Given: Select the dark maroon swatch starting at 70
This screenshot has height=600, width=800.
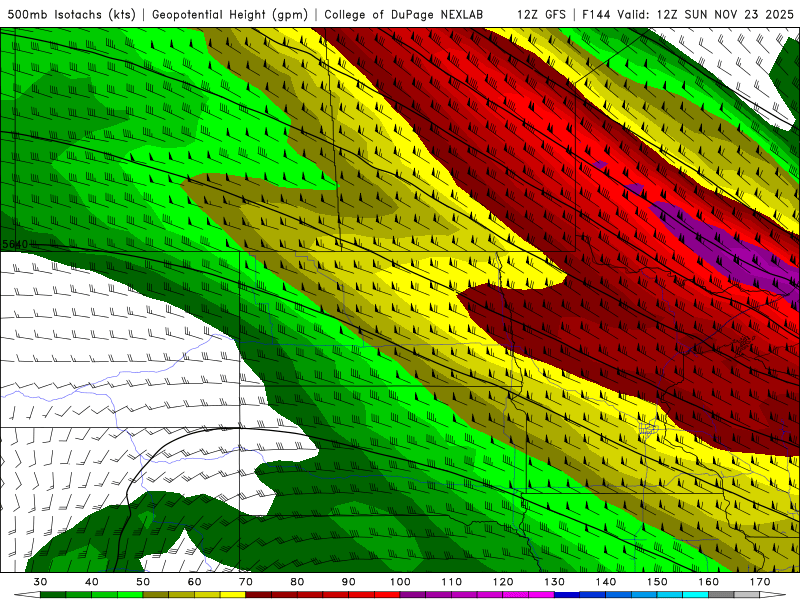Looking at the screenshot, I should click(259, 594).
